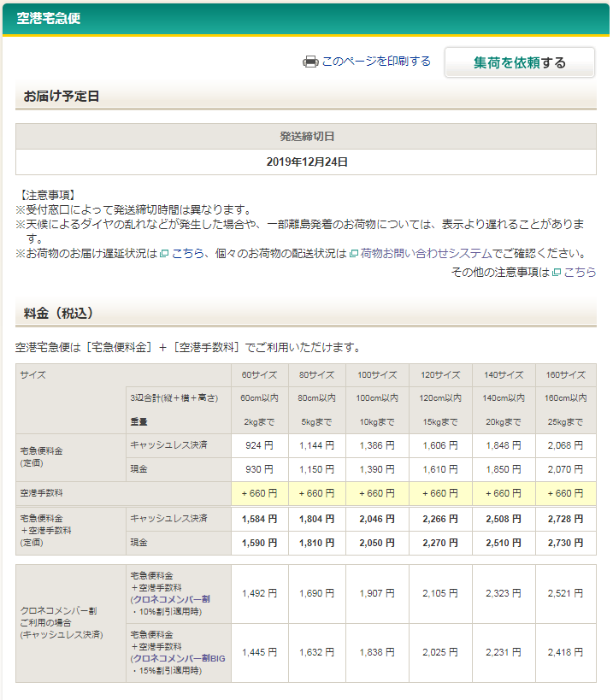
Task: Click the 料金（税込） section heading
Action: pyautogui.click(x=58, y=313)
